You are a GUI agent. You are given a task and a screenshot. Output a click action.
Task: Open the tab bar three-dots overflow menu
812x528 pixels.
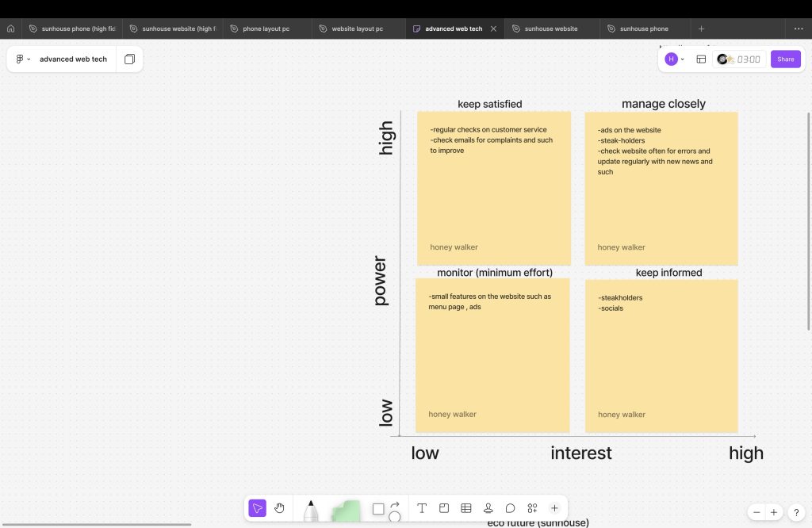[x=798, y=29]
